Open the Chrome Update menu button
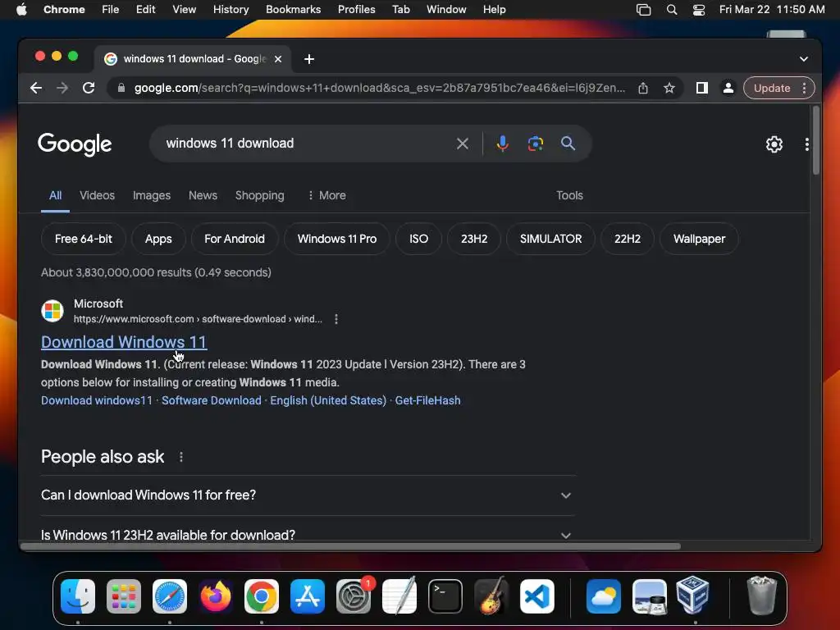Image resolution: width=840 pixels, height=630 pixels. point(779,88)
